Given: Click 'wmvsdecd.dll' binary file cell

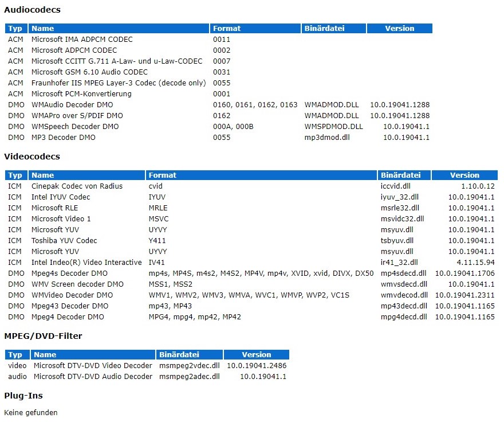Looking at the screenshot, I should tap(404, 284).
